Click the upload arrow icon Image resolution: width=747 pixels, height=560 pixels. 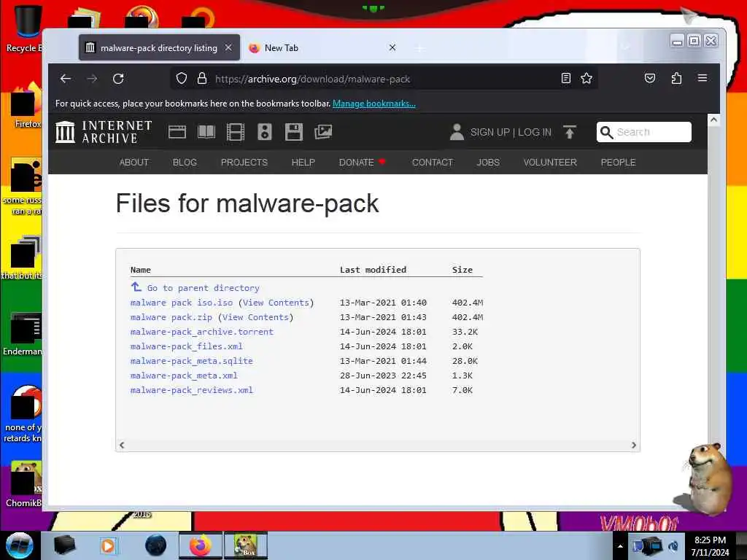click(x=570, y=132)
